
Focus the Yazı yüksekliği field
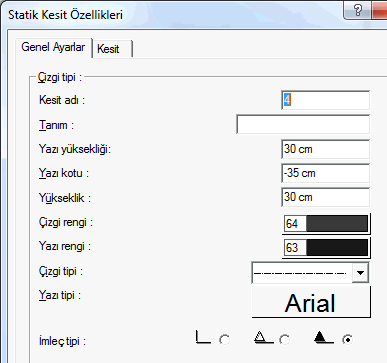(x=325, y=149)
